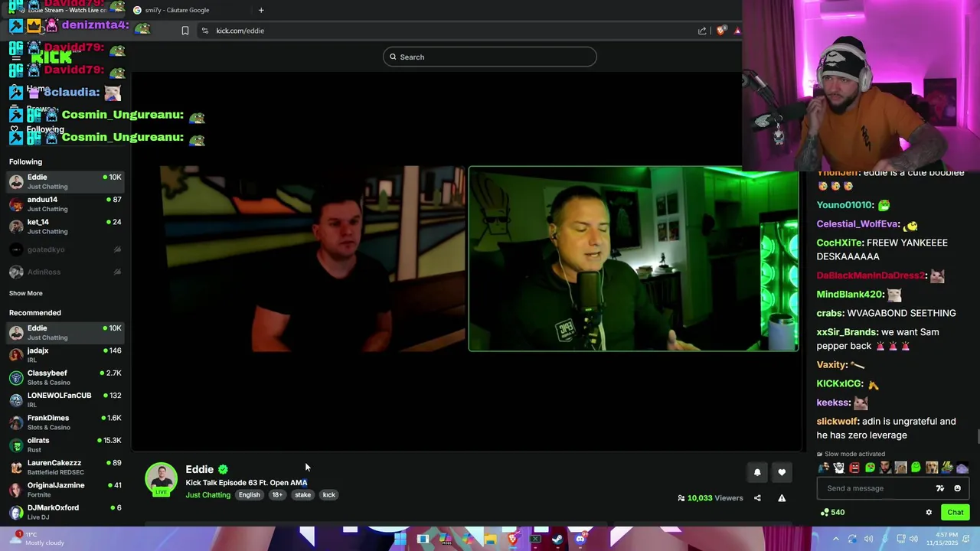
Task: Click the bearded man quick emote
Action: (886, 468)
